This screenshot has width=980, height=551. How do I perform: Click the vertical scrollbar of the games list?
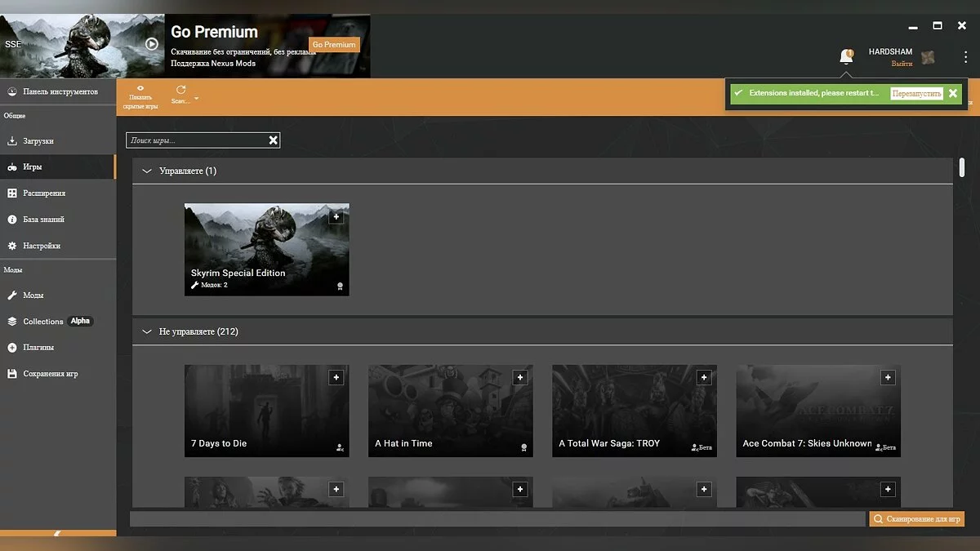pos(962,168)
